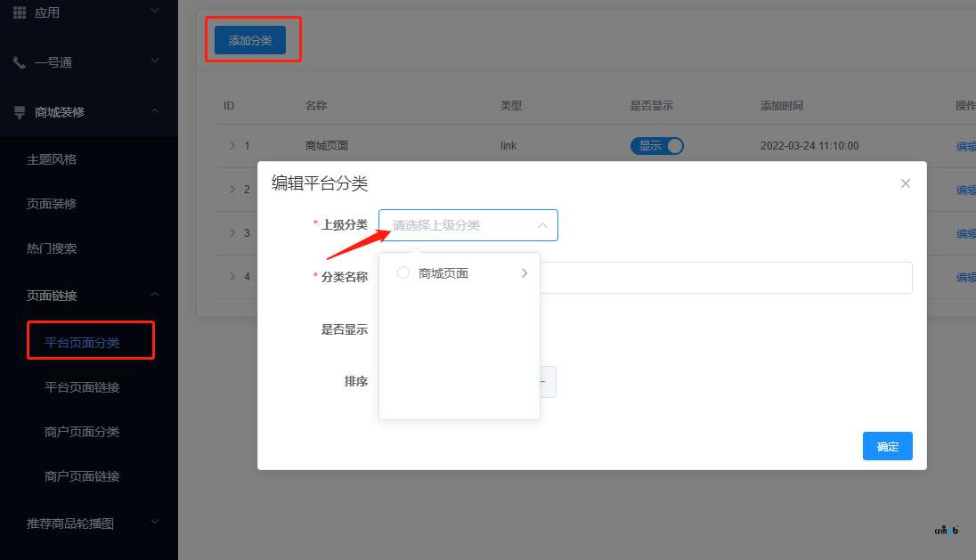
Task: Focus the 分类名称 input field
Action: tap(726, 278)
